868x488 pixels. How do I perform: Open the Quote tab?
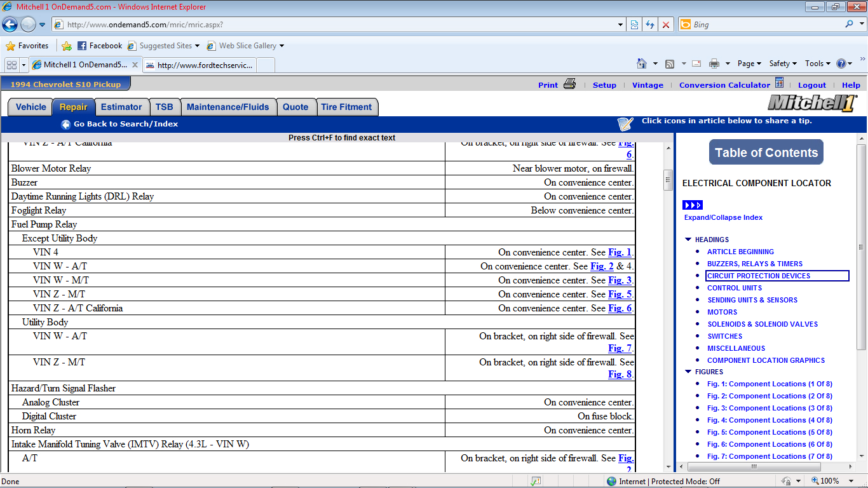pyautogui.click(x=295, y=107)
